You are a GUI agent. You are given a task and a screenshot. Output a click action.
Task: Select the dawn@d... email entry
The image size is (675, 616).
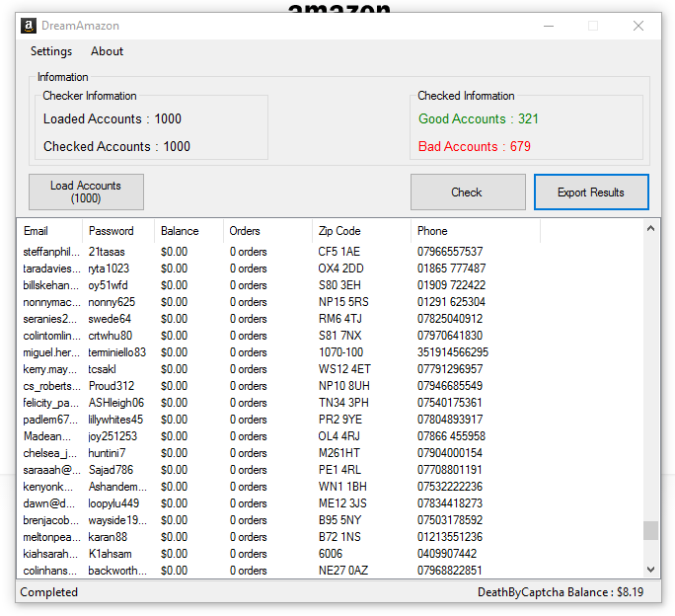[48, 503]
